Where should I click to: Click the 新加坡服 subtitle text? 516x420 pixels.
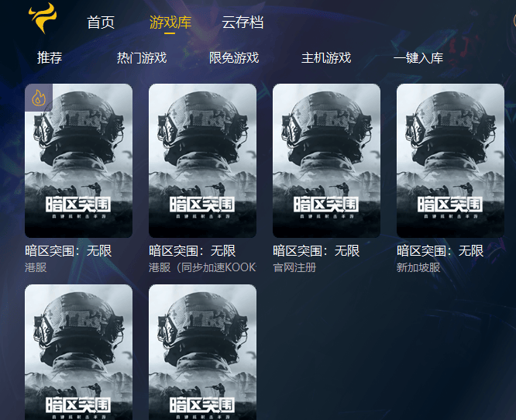tap(418, 267)
